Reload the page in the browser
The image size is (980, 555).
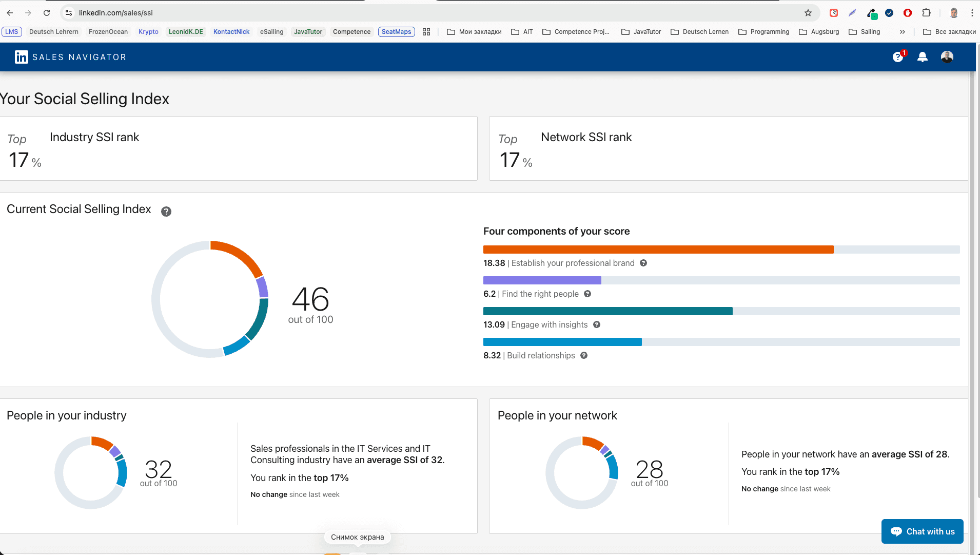pos(47,13)
